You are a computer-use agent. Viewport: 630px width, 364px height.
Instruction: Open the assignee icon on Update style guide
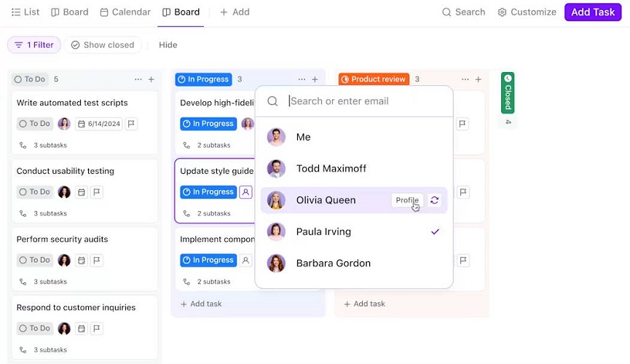pos(245,192)
